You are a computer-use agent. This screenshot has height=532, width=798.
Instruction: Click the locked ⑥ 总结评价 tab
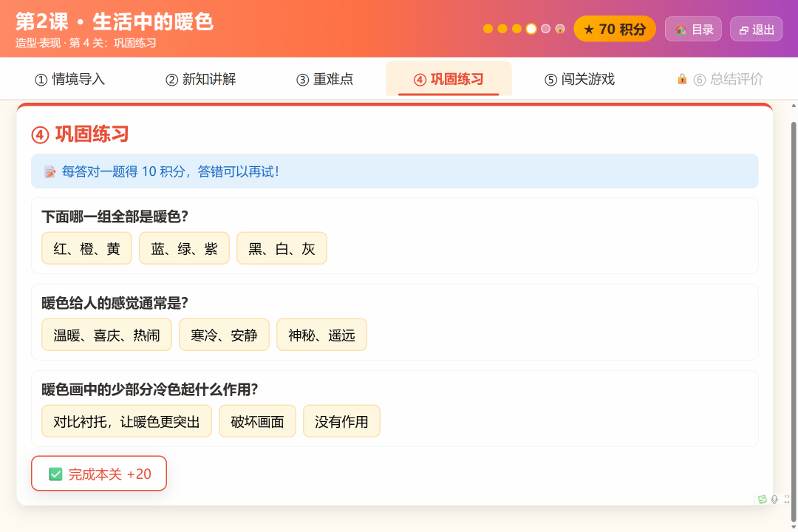point(720,79)
